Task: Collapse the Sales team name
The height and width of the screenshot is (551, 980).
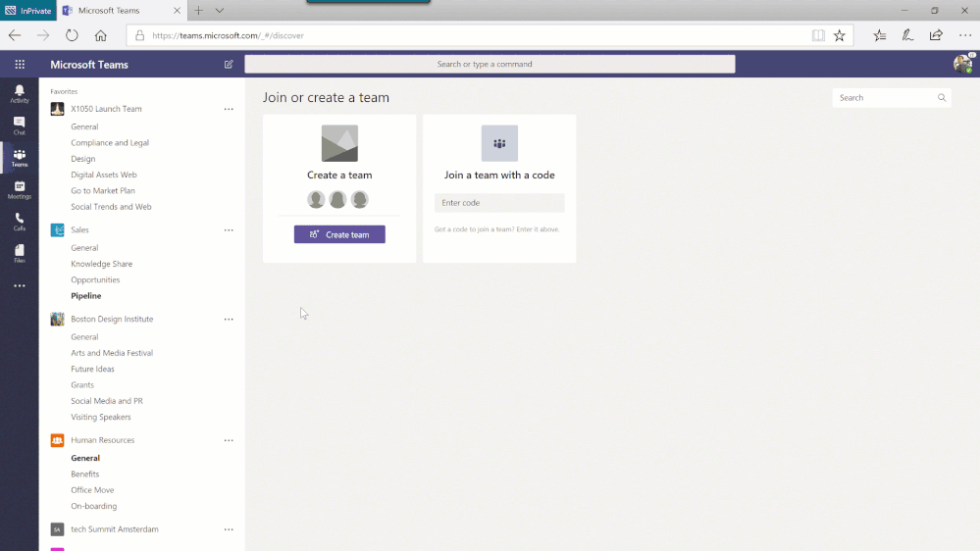Action: point(80,229)
